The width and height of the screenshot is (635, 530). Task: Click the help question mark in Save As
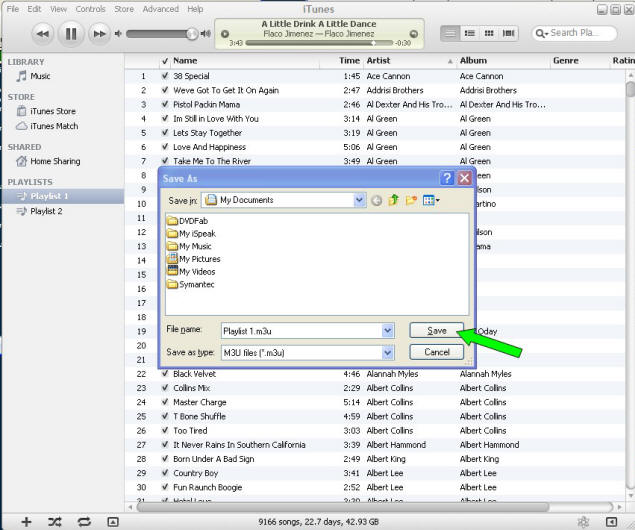447,178
